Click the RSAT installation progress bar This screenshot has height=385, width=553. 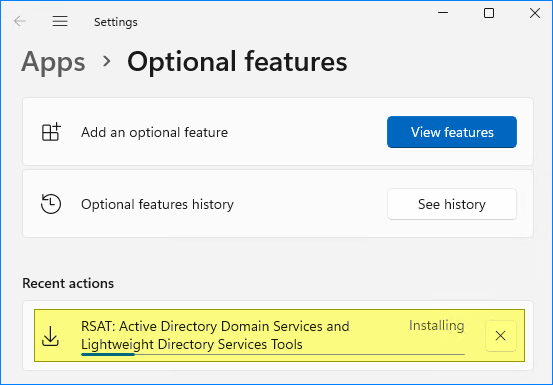[273, 354]
